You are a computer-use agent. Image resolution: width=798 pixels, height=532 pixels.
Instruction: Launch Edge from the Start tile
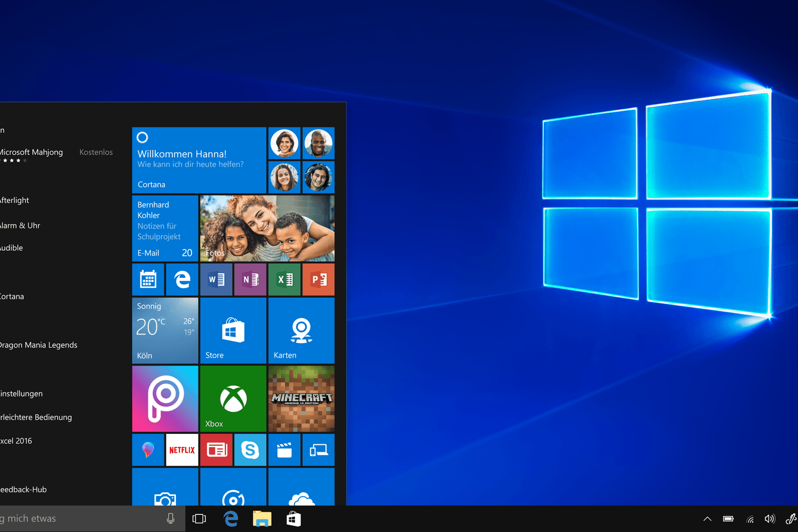tap(182, 279)
